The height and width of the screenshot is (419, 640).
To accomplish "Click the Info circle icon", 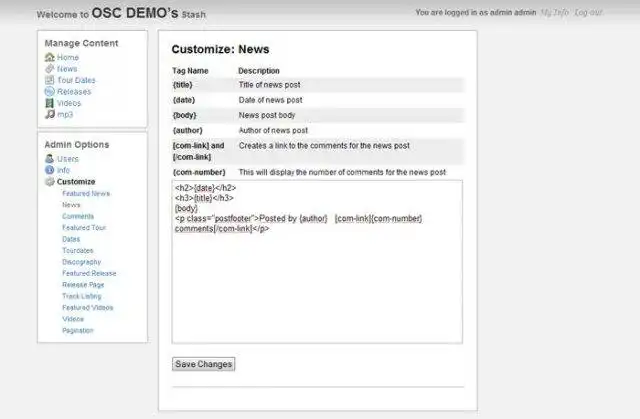I will coord(49,170).
